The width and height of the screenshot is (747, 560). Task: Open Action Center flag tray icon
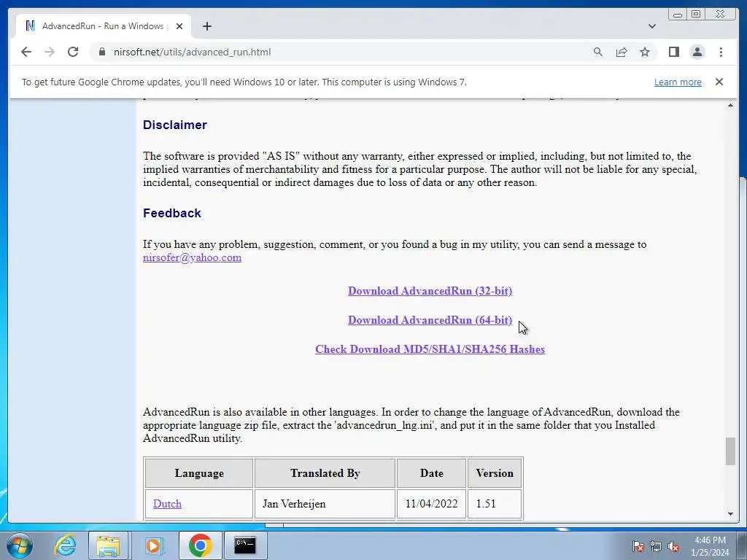point(638,546)
